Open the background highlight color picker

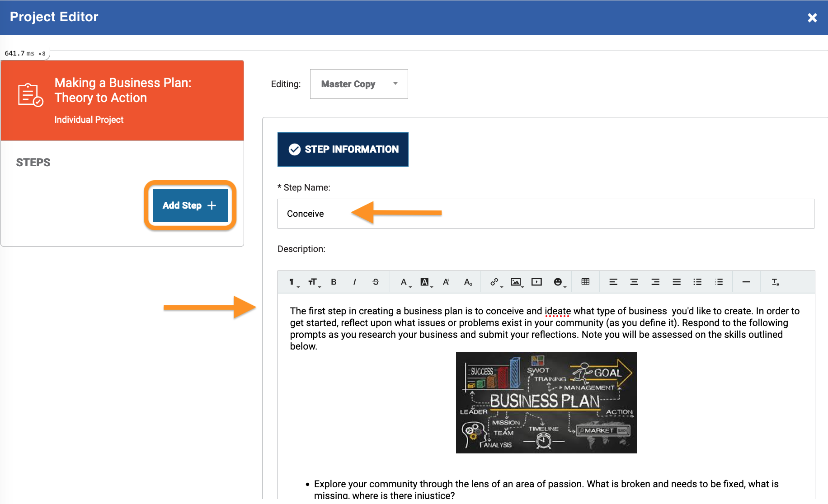click(x=426, y=282)
